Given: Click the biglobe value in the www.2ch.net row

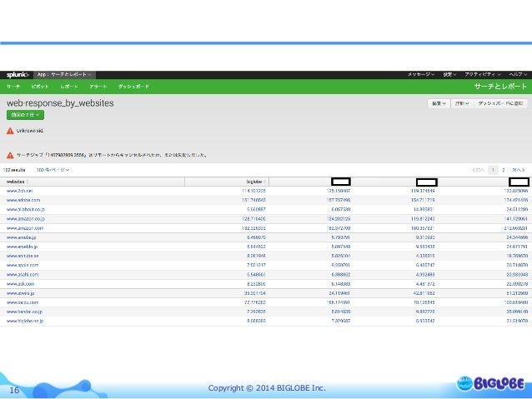Looking at the screenshot, I should [x=253, y=192].
